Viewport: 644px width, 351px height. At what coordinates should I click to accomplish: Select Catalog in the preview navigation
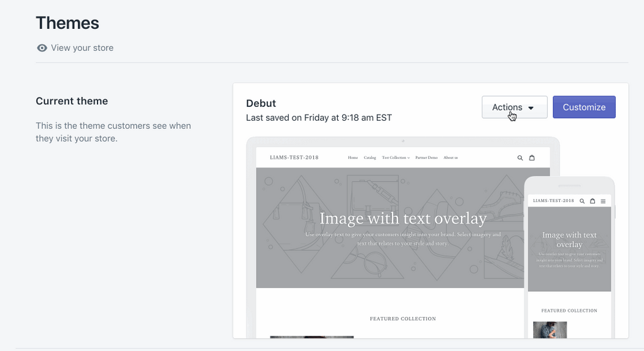pyautogui.click(x=370, y=157)
